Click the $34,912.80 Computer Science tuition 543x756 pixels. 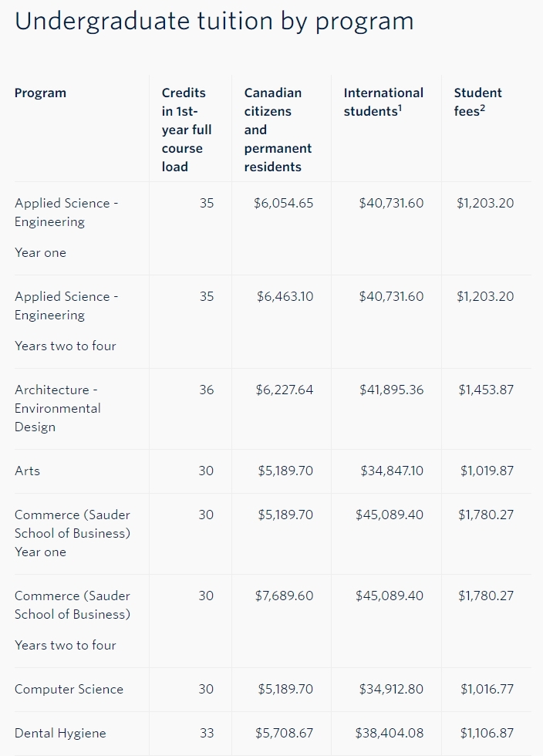tap(391, 689)
